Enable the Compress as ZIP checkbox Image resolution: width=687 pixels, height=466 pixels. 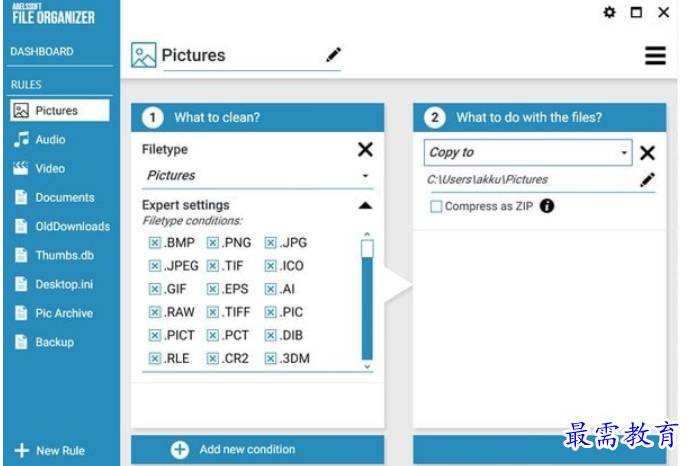click(x=436, y=206)
